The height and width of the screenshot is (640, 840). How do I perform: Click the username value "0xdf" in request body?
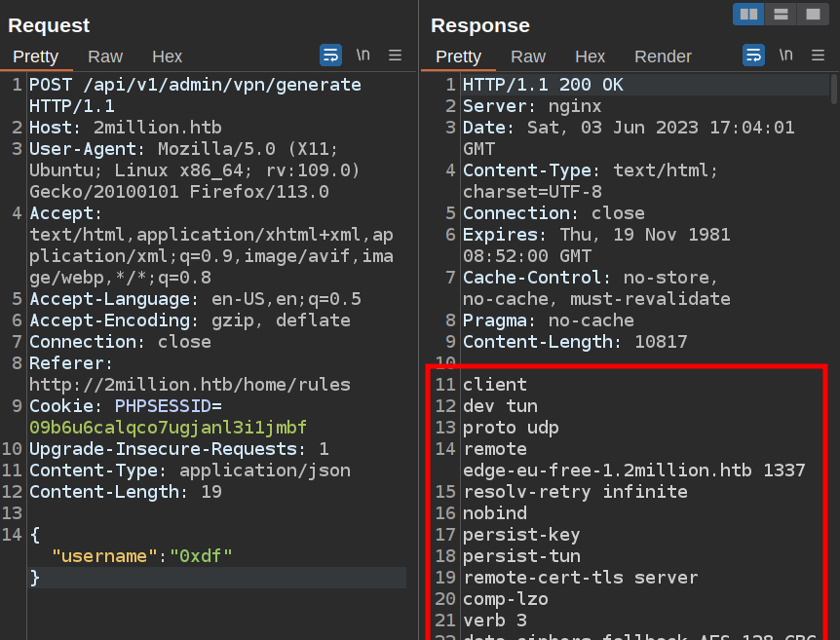[x=201, y=556]
